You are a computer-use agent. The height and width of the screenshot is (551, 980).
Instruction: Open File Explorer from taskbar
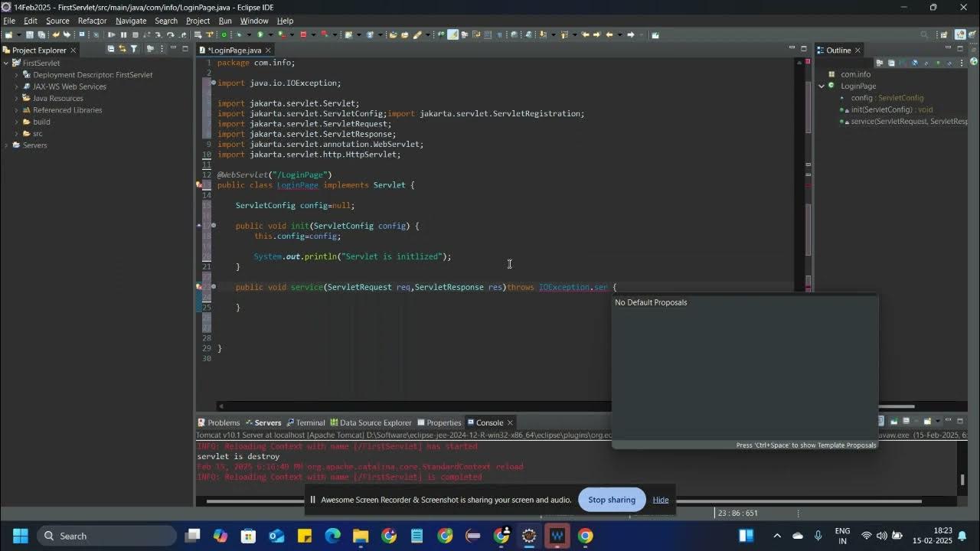[361, 536]
